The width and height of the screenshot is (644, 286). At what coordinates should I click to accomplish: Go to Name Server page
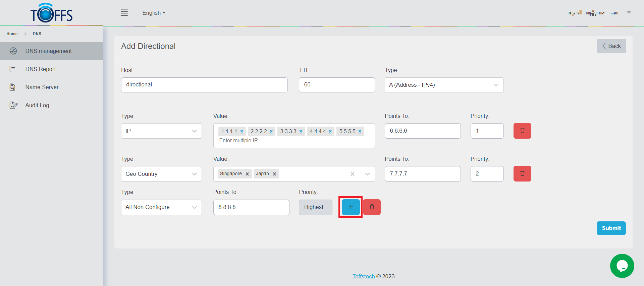coord(42,87)
